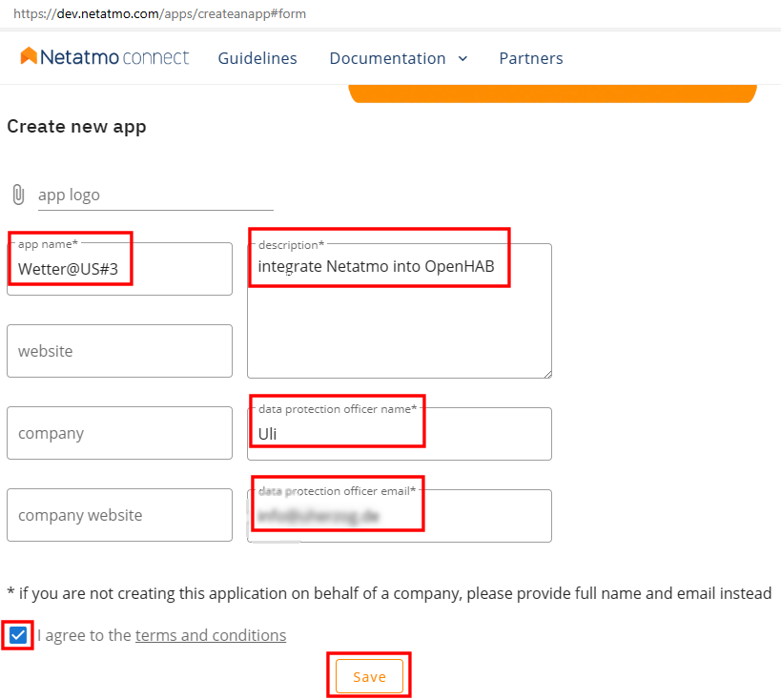Expand the Documentation dropdown chevron
Image resolution: width=781 pixels, height=700 pixels.
[462, 59]
